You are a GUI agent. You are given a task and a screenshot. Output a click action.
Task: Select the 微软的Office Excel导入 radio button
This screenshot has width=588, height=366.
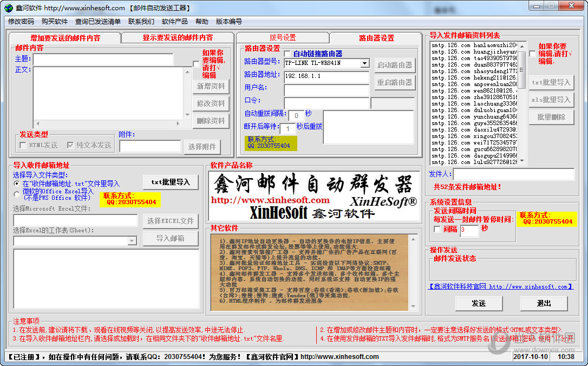coord(16,194)
